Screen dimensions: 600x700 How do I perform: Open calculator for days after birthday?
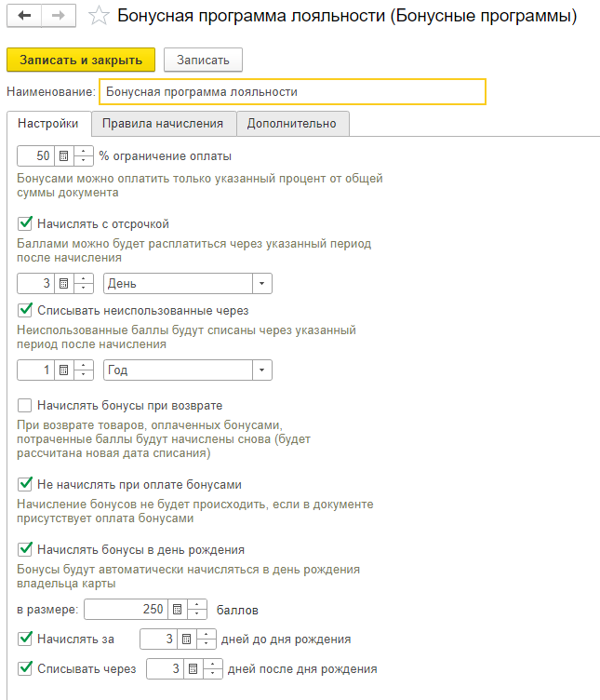[193, 668]
